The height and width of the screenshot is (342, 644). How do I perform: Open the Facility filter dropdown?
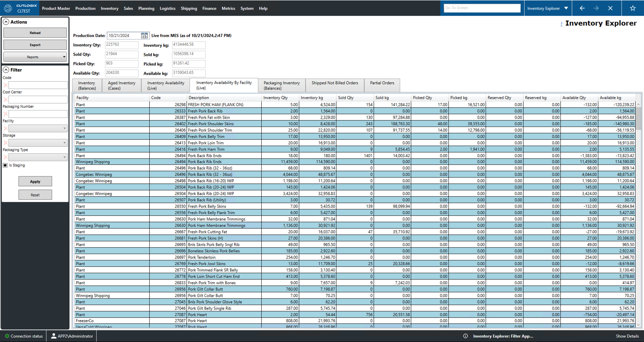coord(38,129)
